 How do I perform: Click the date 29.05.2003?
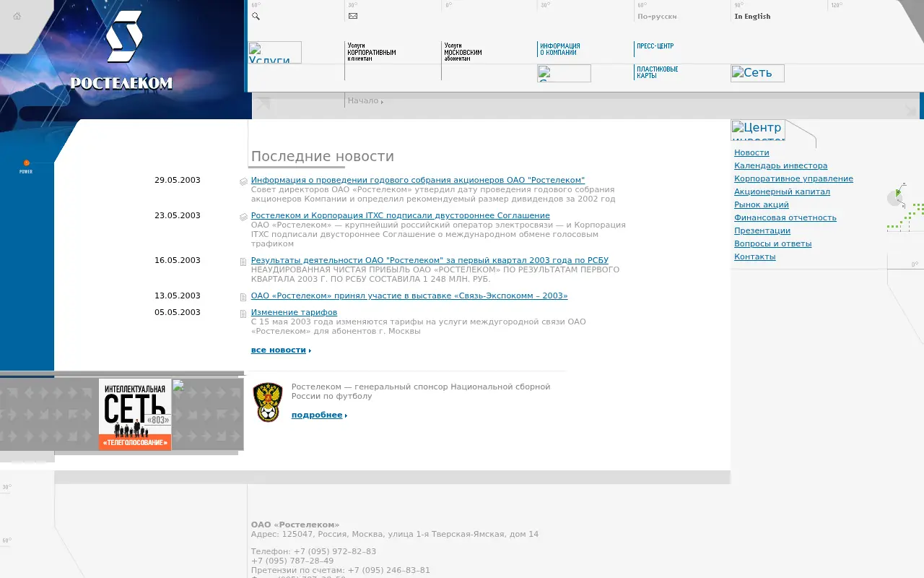coord(178,181)
